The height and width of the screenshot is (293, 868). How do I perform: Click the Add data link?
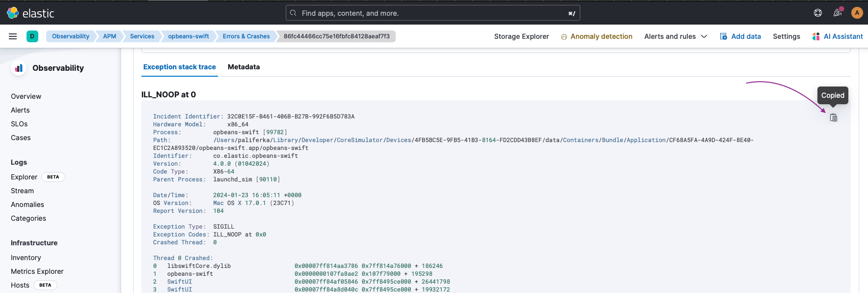tap(740, 36)
